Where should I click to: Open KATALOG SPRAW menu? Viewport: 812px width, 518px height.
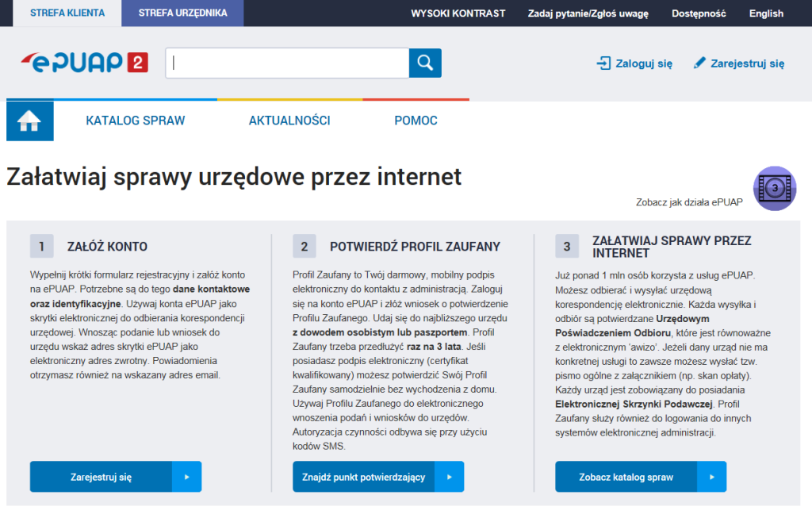[x=135, y=121]
